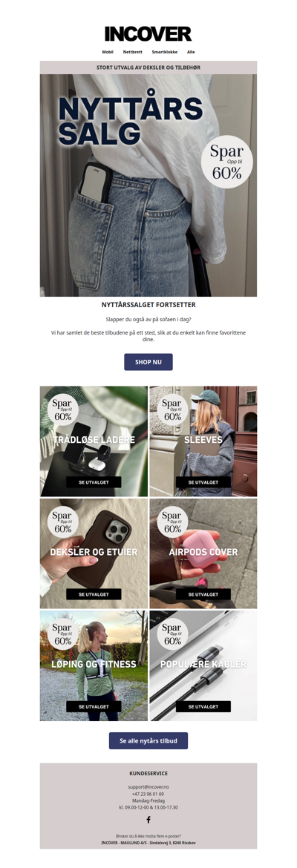Click the INCOVER logo at top
Viewport: 297px width, 868px height.
(x=148, y=34)
